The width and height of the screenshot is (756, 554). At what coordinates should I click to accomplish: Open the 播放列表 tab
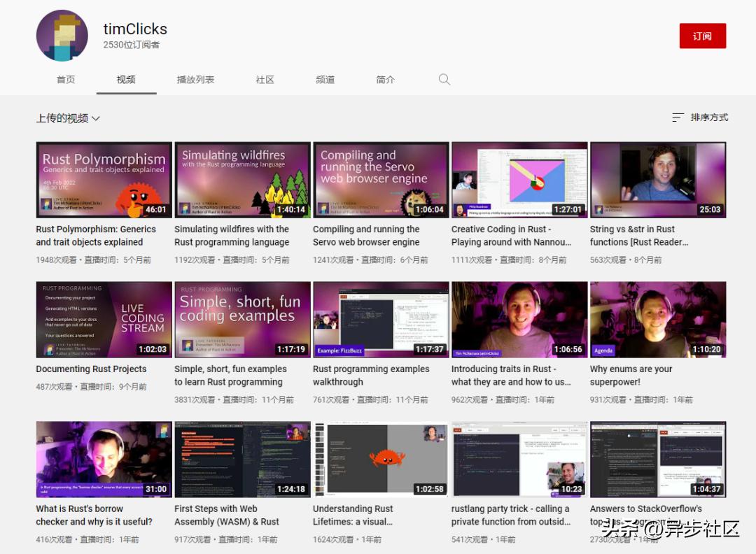tap(195, 80)
